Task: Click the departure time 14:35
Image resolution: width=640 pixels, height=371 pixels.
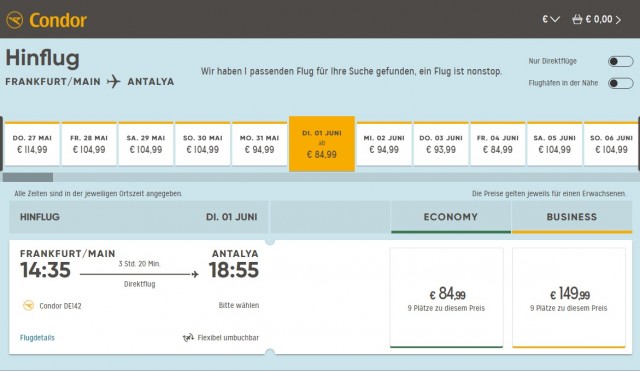Action: coord(45,270)
